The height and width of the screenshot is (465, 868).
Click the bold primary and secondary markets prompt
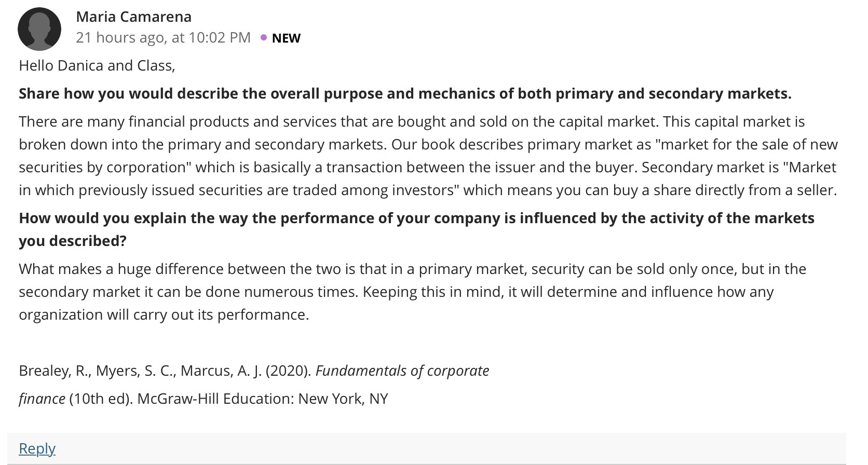click(x=405, y=93)
